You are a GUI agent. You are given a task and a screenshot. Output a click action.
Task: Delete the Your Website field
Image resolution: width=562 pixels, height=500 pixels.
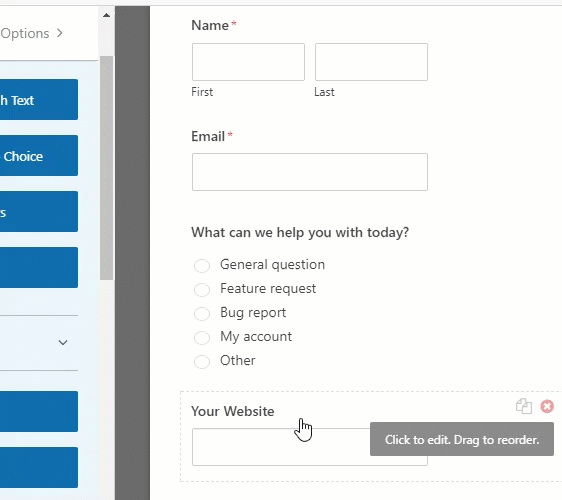547,406
